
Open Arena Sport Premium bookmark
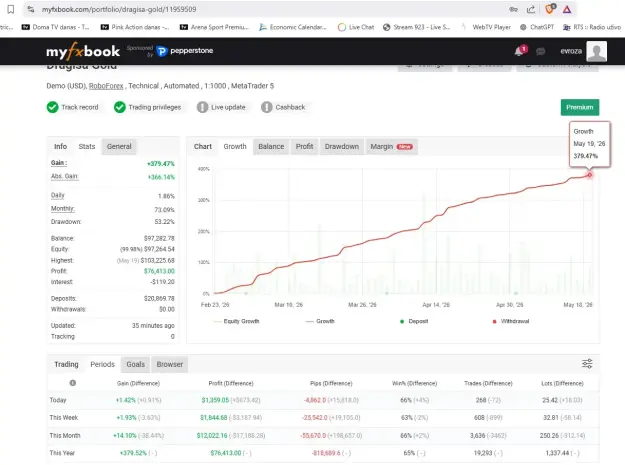(214, 27)
